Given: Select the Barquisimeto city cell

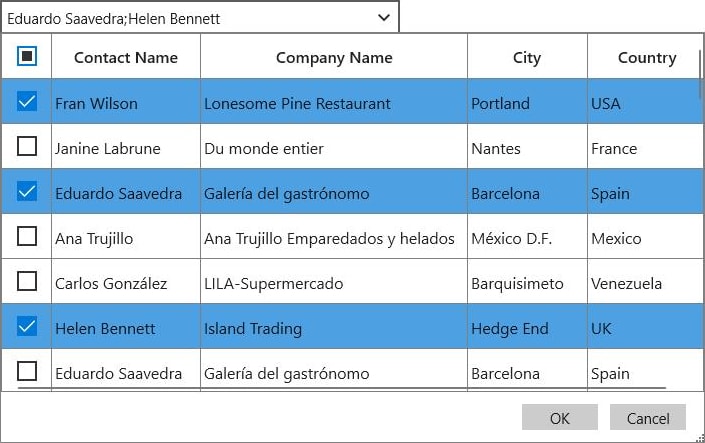Looking at the screenshot, I should [x=517, y=283].
